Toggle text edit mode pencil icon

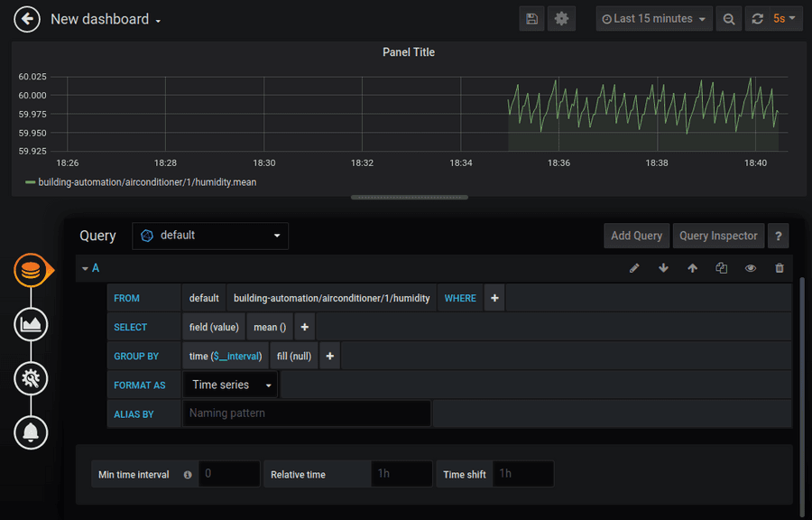[x=634, y=268]
